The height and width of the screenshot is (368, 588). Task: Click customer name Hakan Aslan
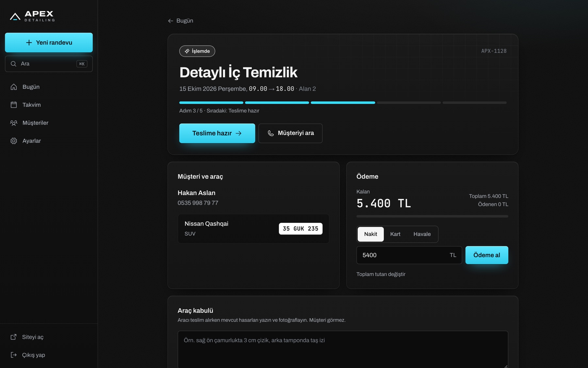pyautogui.click(x=196, y=193)
